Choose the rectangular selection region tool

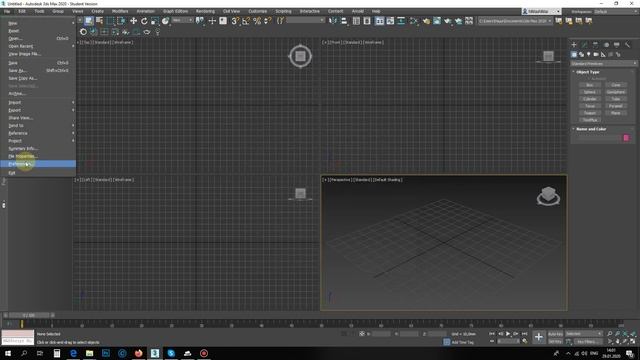coord(110,21)
